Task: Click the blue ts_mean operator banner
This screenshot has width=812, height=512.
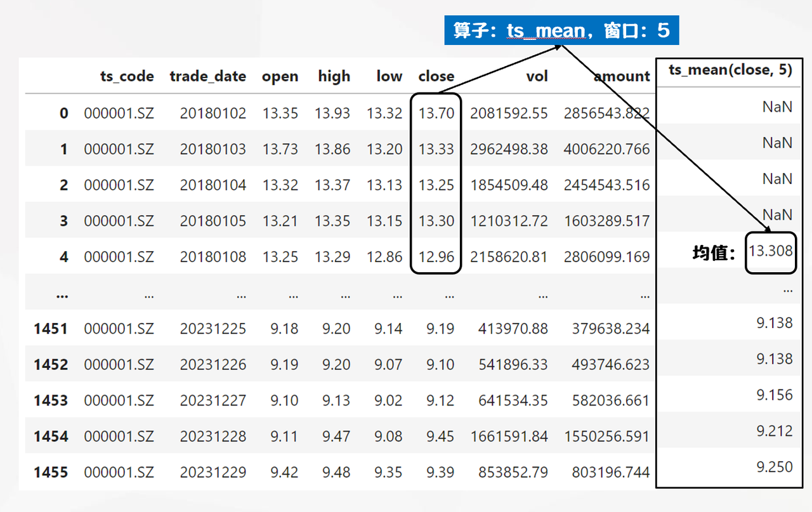Action: [x=561, y=30]
